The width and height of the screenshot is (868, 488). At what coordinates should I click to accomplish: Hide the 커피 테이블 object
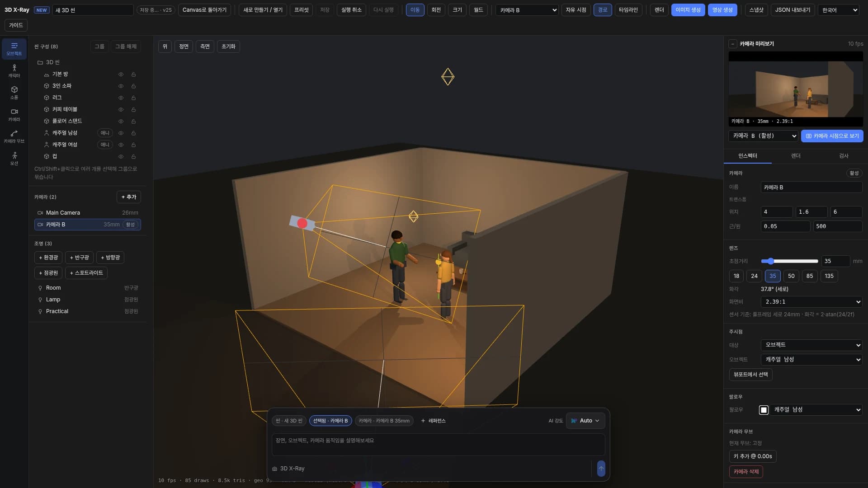point(121,109)
